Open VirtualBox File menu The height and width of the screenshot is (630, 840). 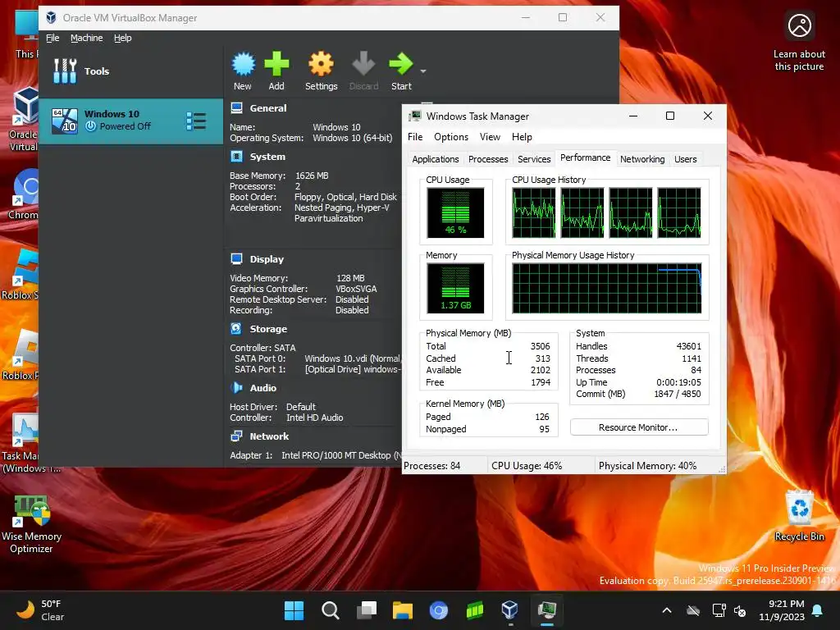click(x=52, y=38)
